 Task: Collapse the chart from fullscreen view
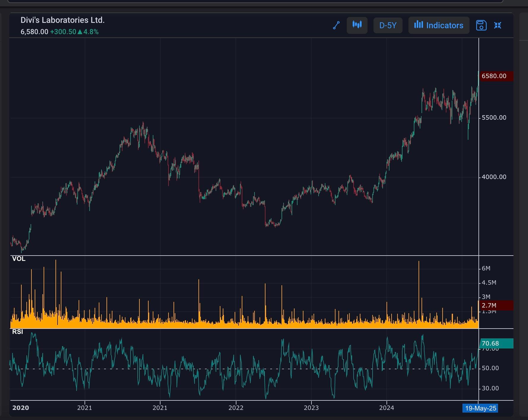(498, 25)
